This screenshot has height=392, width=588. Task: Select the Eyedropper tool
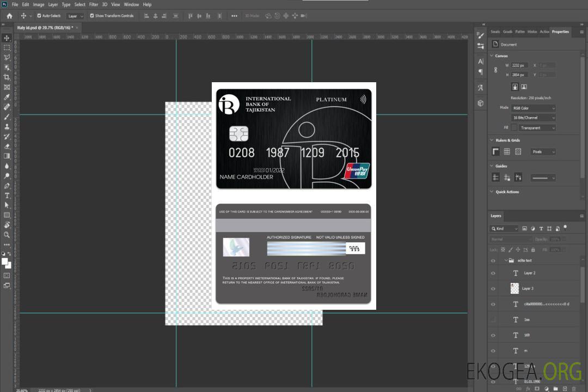point(7,97)
